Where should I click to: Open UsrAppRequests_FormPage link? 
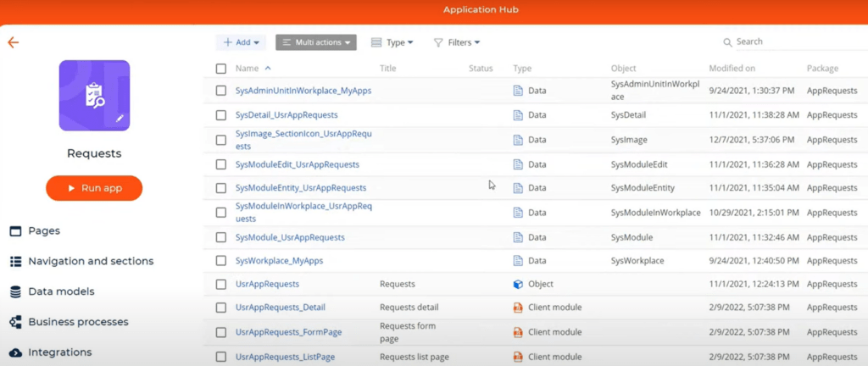click(x=288, y=332)
